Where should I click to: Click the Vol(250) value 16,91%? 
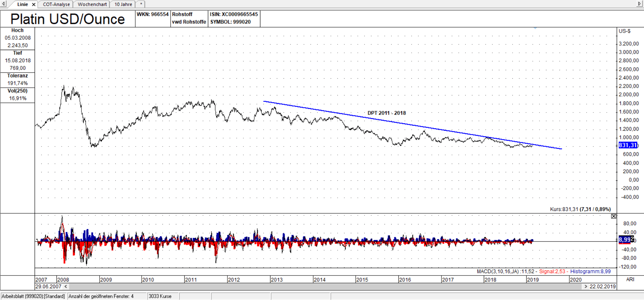pyautogui.click(x=17, y=98)
